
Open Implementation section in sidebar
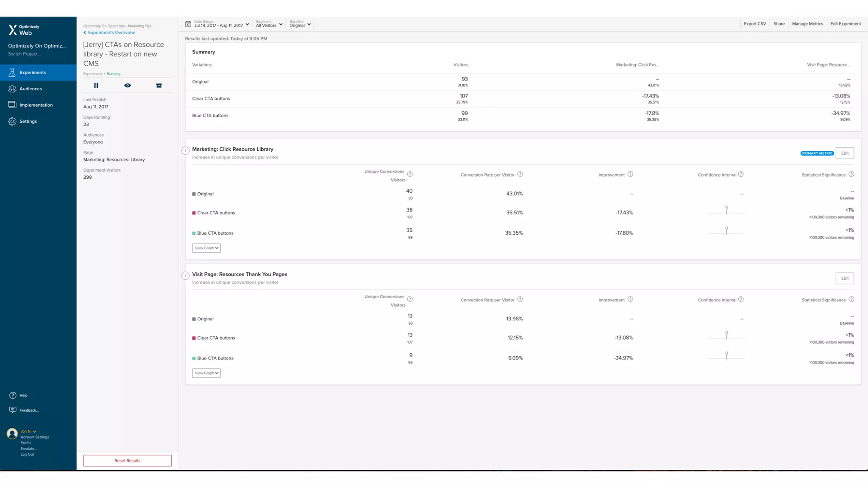click(36, 105)
